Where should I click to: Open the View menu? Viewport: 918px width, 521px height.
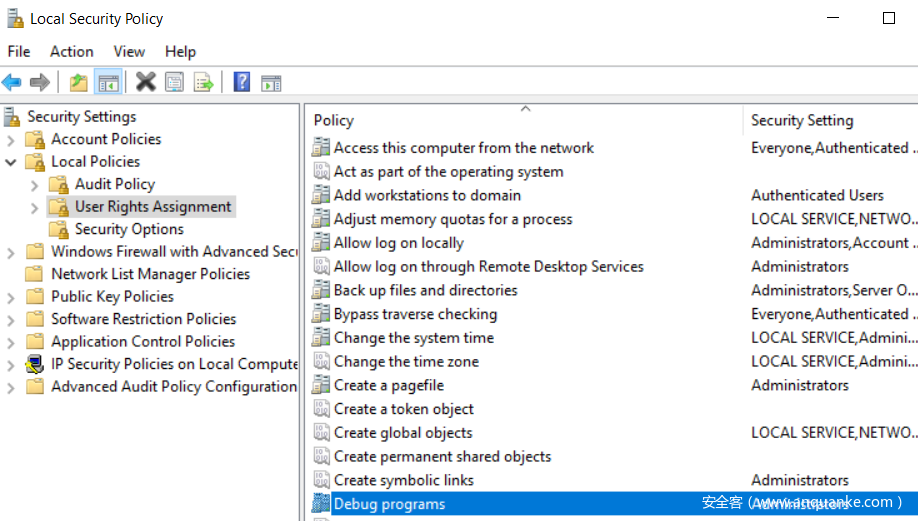tap(129, 51)
